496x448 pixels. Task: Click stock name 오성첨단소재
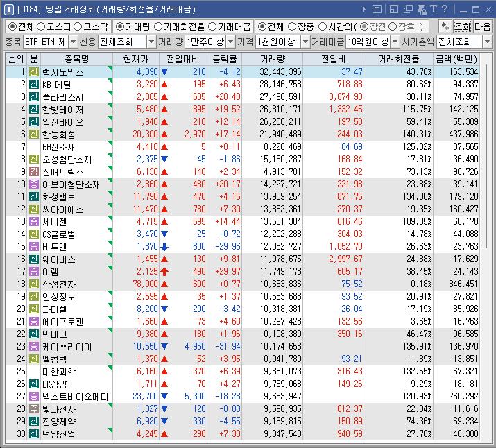(x=67, y=160)
